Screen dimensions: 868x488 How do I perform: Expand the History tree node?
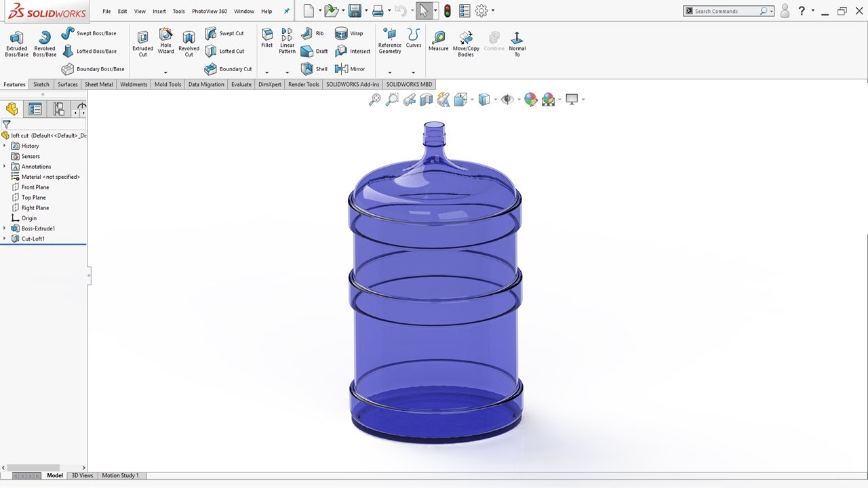tap(5, 146)
